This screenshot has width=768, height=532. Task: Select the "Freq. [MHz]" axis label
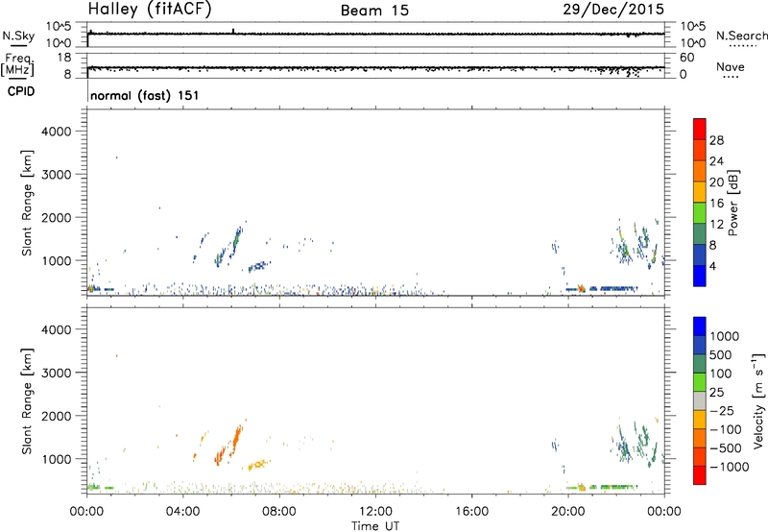(x=17, y=64)
